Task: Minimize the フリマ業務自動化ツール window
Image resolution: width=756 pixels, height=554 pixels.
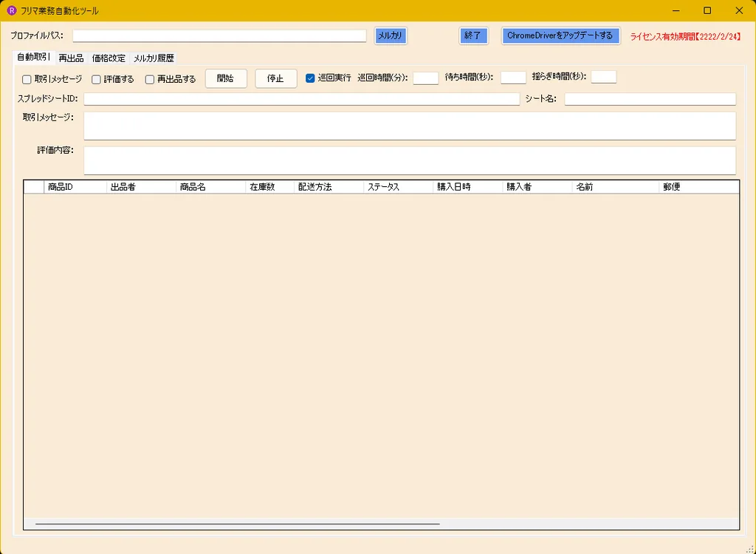Action: coord(676,10)
